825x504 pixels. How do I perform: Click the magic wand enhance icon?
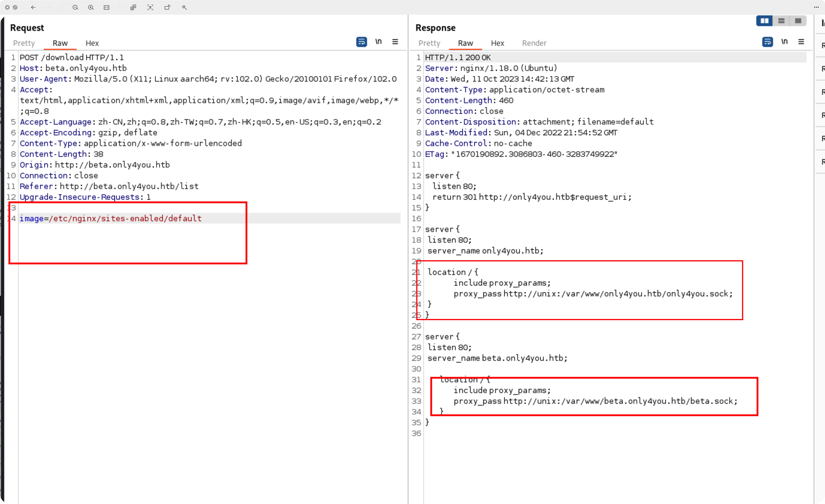(x=185, y=7)
